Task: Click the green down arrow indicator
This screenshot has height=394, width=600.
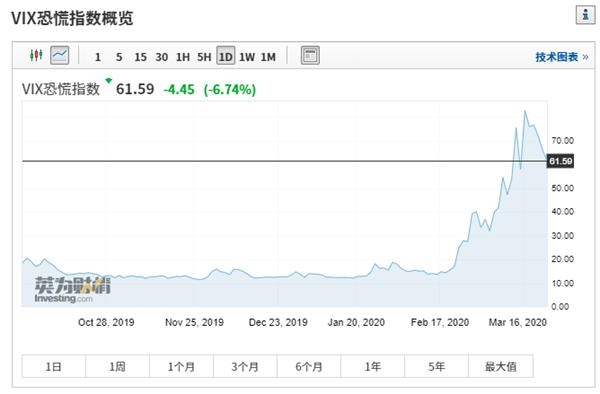Action: (x=109, y=80)
